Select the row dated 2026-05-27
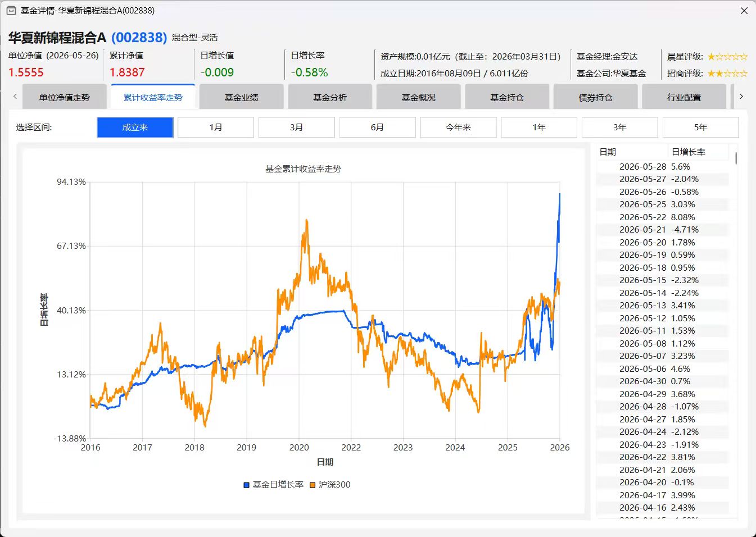 pos(663,179)
